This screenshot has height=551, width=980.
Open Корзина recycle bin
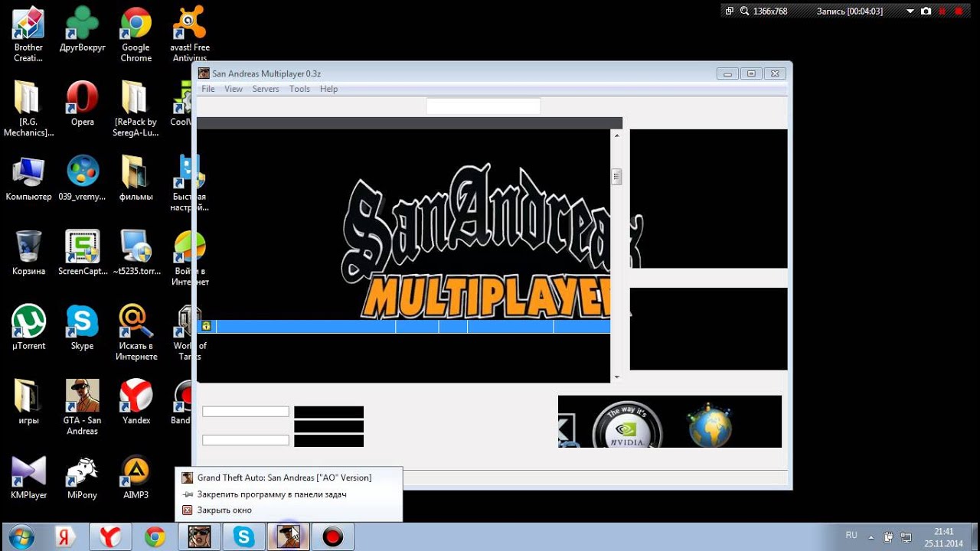[28, 253]
